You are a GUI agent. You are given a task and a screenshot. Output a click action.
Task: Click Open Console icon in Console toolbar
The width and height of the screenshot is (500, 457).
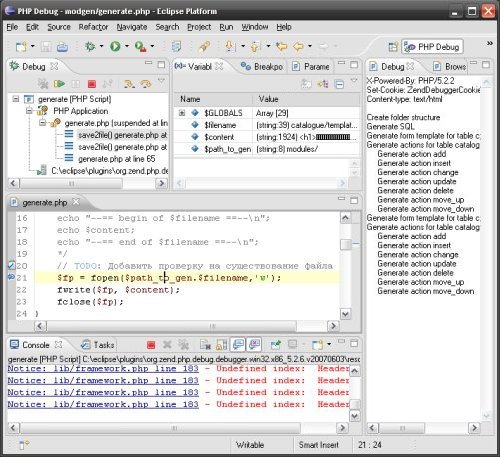[x=317, y=344]
